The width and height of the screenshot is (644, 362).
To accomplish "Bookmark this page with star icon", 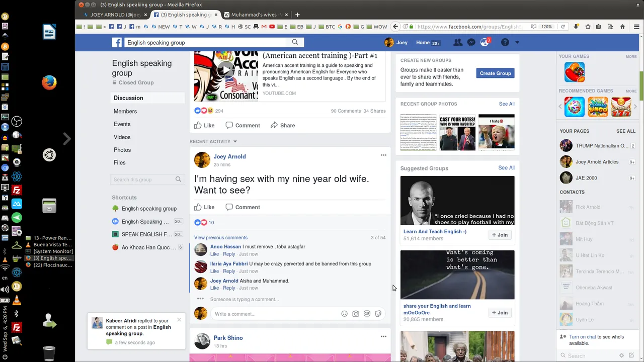I will [588, 27].
